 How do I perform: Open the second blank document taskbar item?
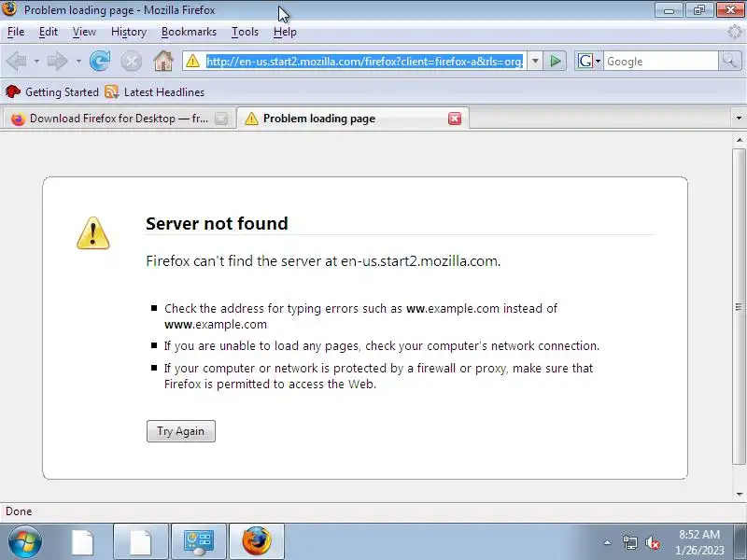141,542
